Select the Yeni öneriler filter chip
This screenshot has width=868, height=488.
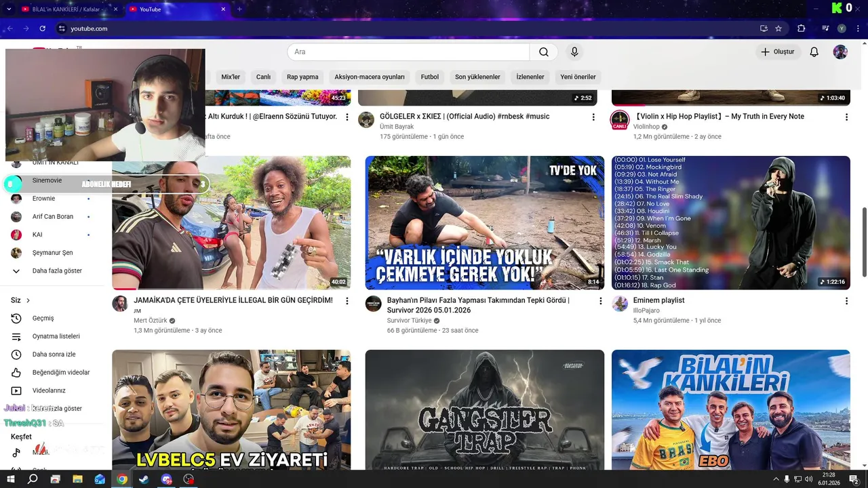pos(578,77)
